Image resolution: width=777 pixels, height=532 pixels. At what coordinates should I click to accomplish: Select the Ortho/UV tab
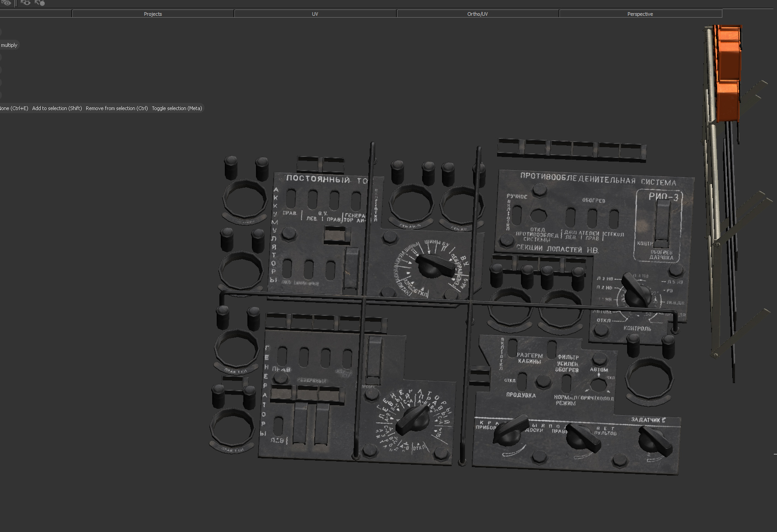477,14
